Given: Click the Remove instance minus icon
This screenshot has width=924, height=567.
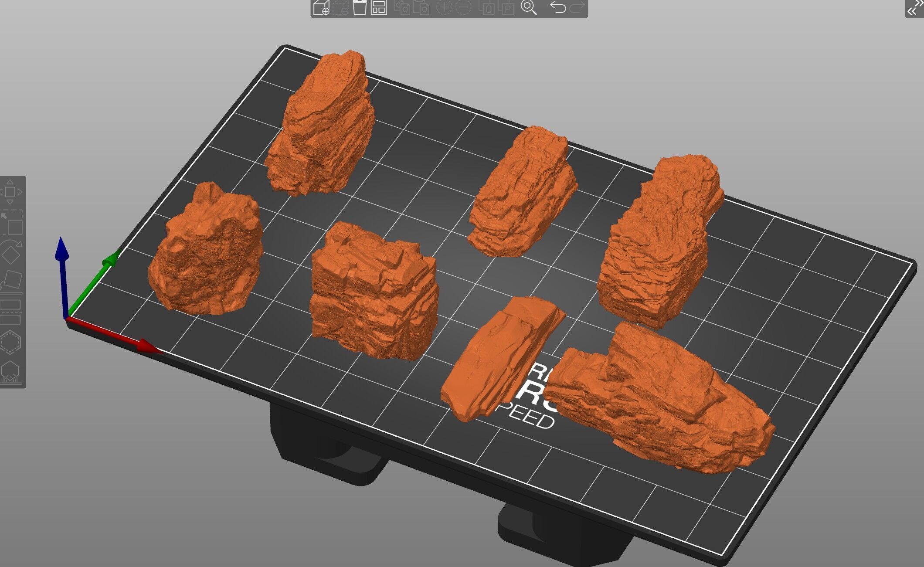Looking at the screenshot, I should tap(463, 7).
